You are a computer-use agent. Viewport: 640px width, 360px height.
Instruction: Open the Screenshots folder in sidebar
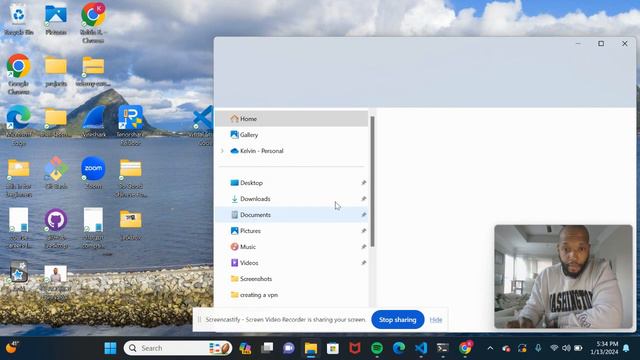(291, 279)
